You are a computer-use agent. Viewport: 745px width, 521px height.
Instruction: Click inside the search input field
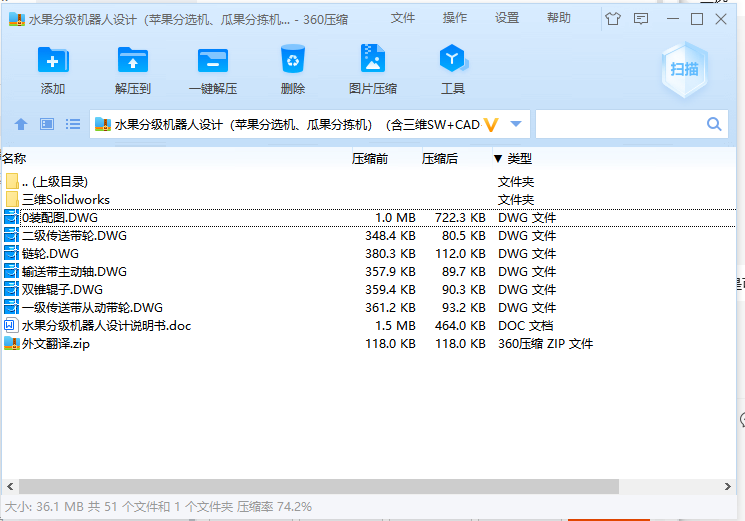click(621, 124)
